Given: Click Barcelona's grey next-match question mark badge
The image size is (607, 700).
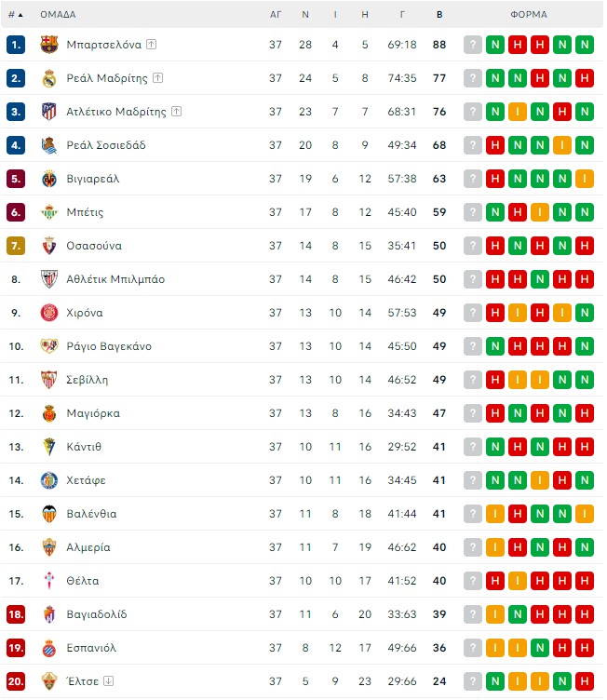Looking at the screenshot, I should [473, 45].
